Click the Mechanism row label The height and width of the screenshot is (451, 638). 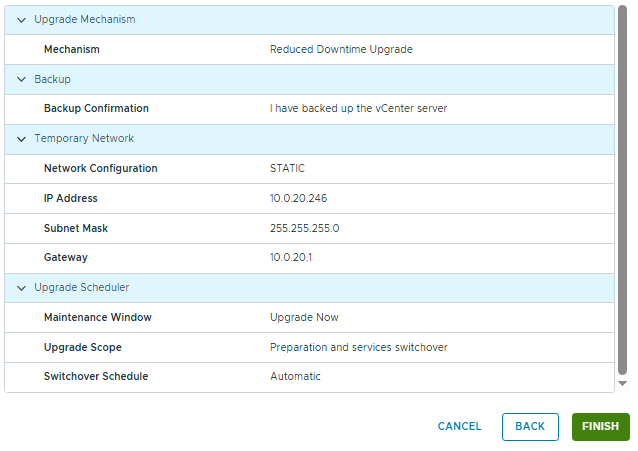pos(72,49)
